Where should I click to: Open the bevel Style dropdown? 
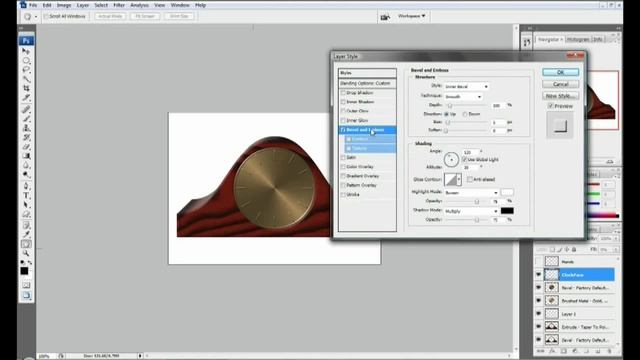(x=466, y=87)
